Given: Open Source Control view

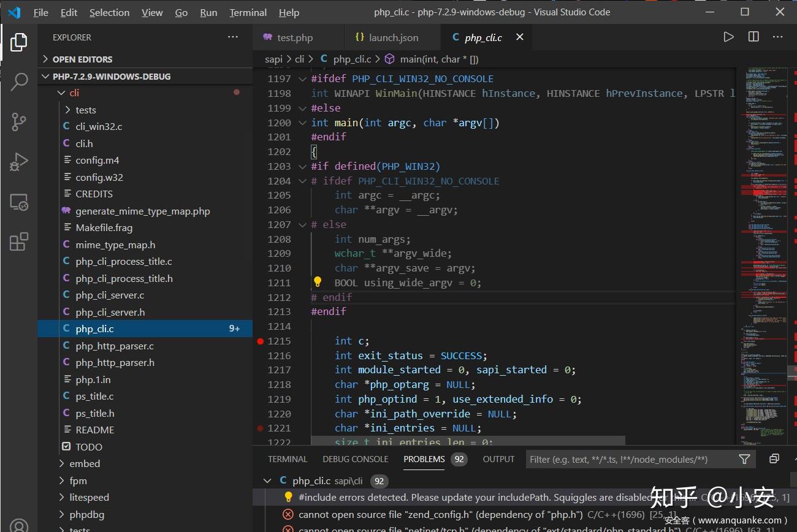Looking at the screenshot, I should (19, 121).
